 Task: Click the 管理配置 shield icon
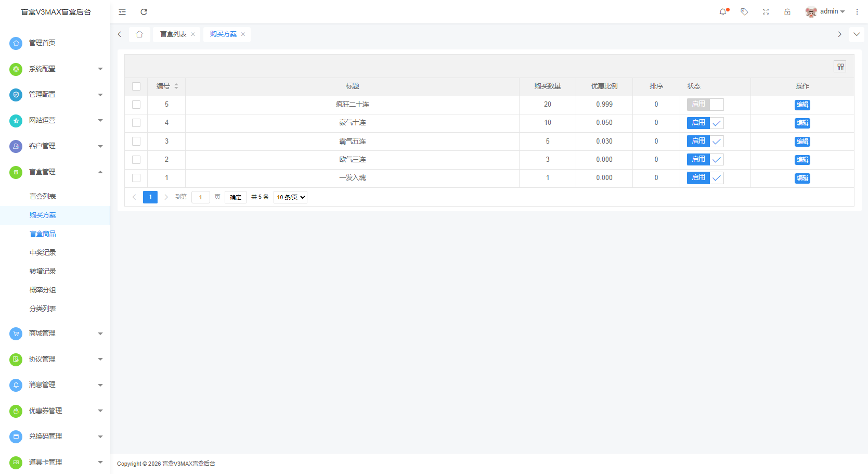coord(16,95)
